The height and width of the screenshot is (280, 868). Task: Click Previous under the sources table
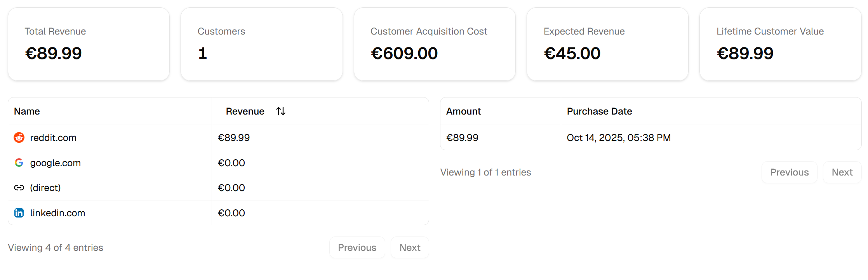click(357, 247)
